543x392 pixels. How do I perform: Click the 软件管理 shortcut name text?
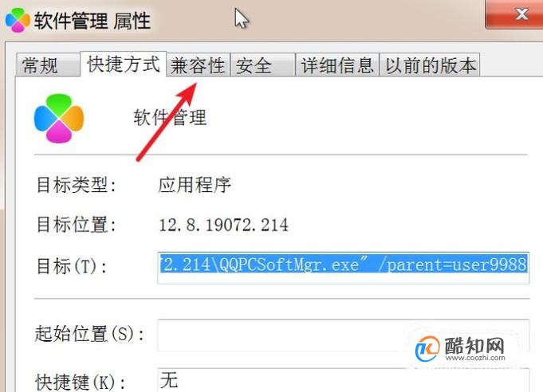coord(170,117)
